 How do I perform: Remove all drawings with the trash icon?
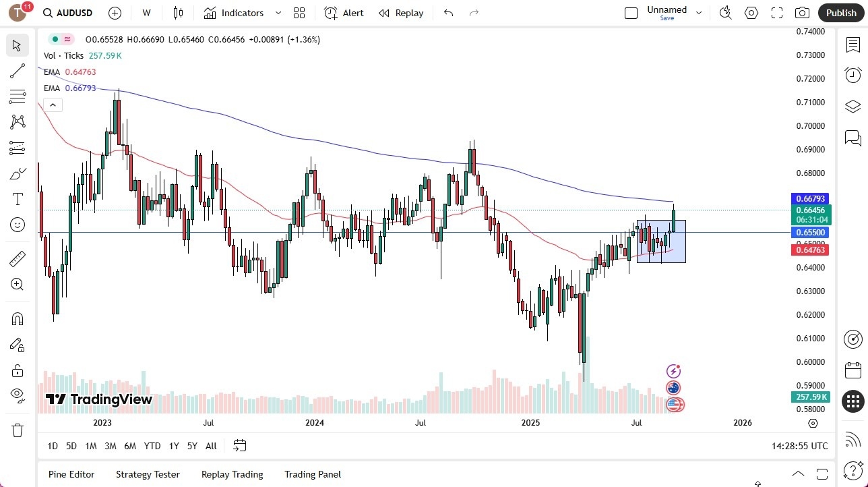[18, 430]
